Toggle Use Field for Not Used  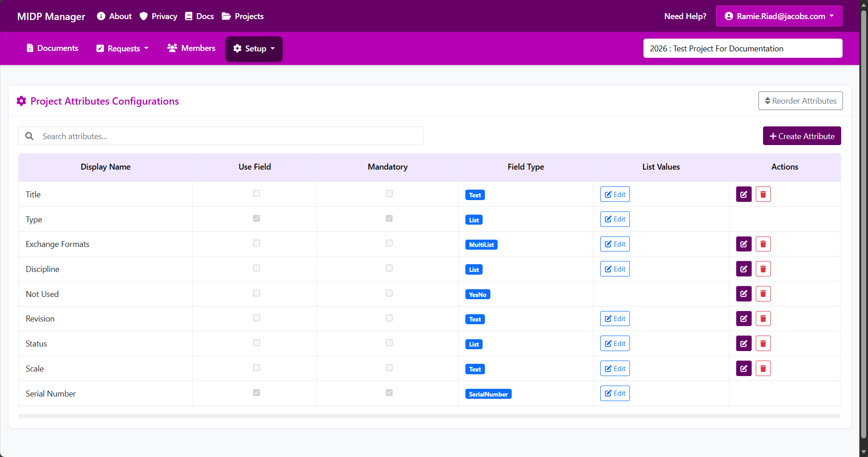(x=256, y=293)
